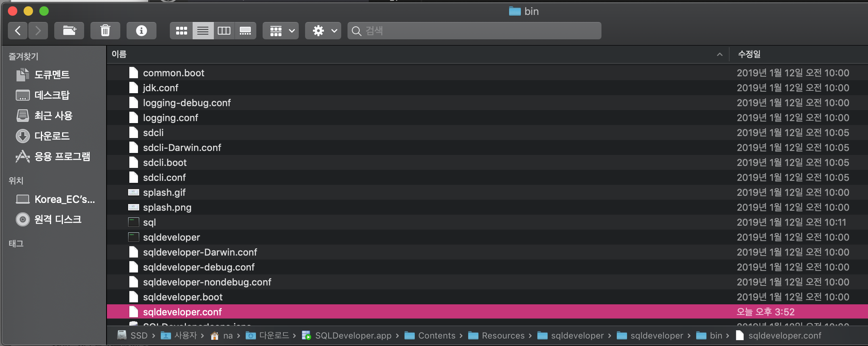
Task: Click the modified time 오늘 오후 3:52
Action: [765, 312]
